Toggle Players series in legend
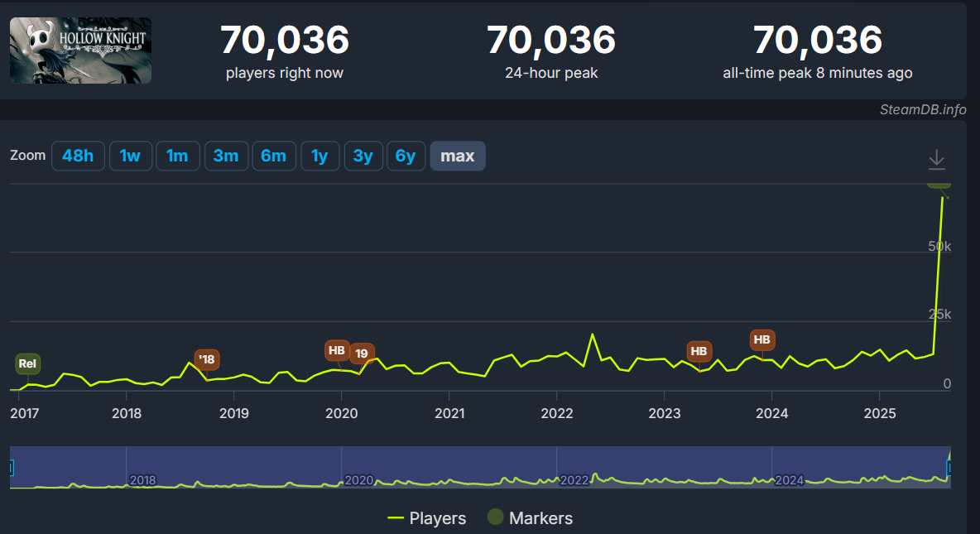The height and width of the screenshot is (534, 980). coord(427,518)
